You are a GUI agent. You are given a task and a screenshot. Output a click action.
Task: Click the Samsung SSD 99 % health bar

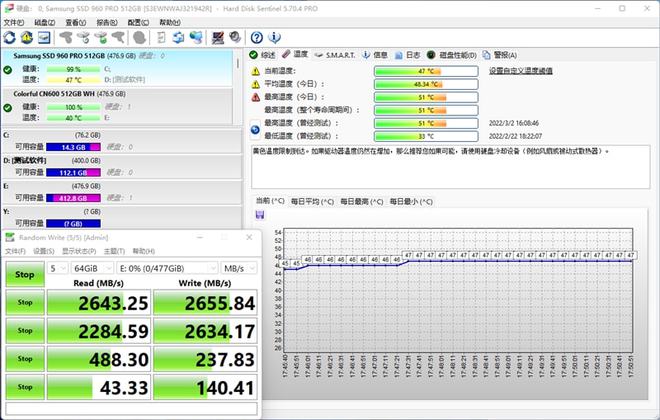pyautogui.click(x=73, y=69)
